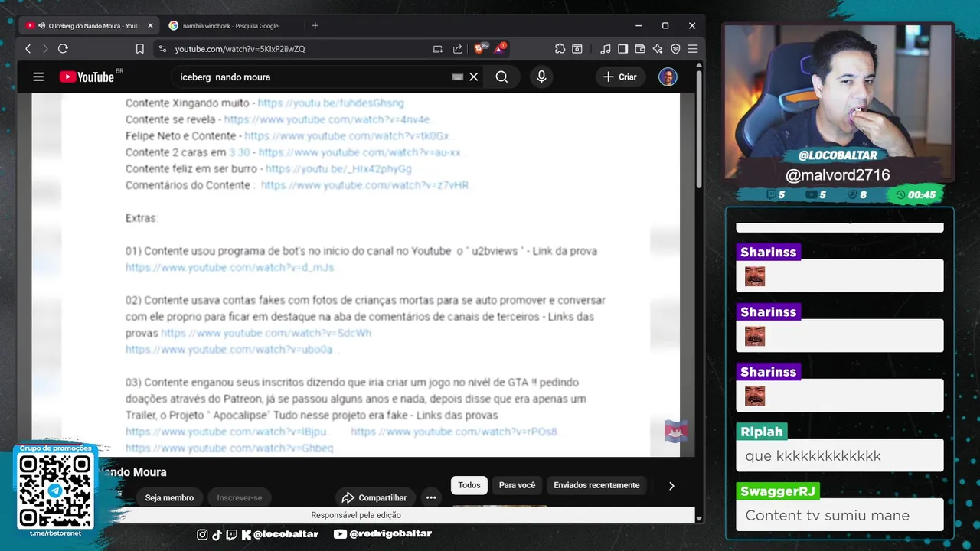Image resolution: width=980 pixels, height=551 pixels.
Task: Bookmark this page with the bookmark icon
Action: [139, 49]
